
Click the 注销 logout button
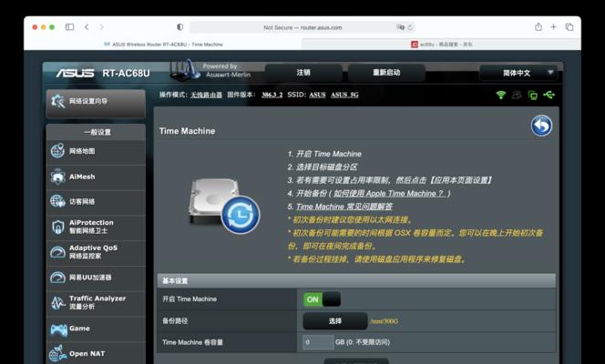point(303,73)
